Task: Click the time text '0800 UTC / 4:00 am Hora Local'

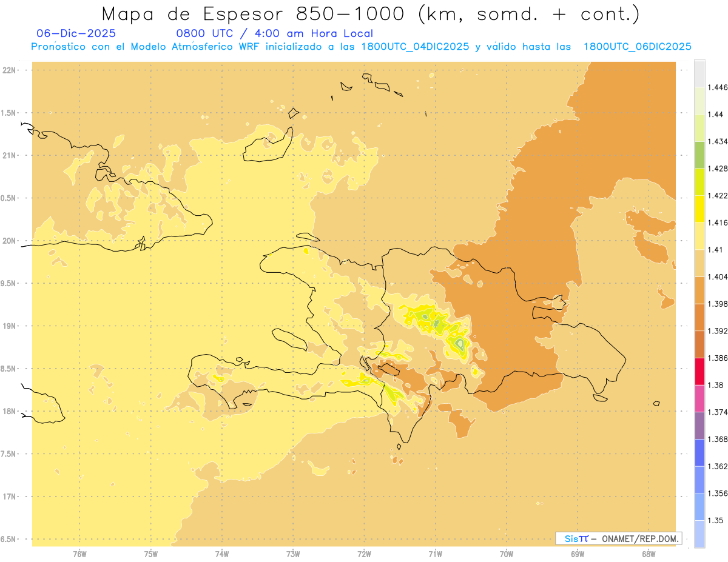Action: coord(275,33)
